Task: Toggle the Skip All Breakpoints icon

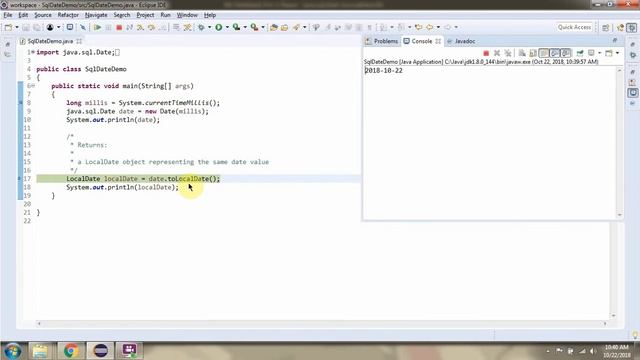Action: tap(83, 27)
